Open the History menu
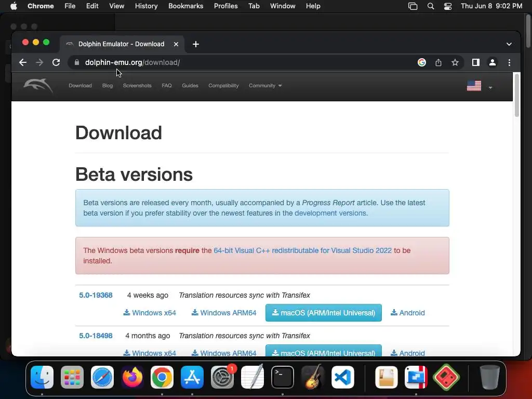Screen dimensions: 532x399 [x=146, y=6]
